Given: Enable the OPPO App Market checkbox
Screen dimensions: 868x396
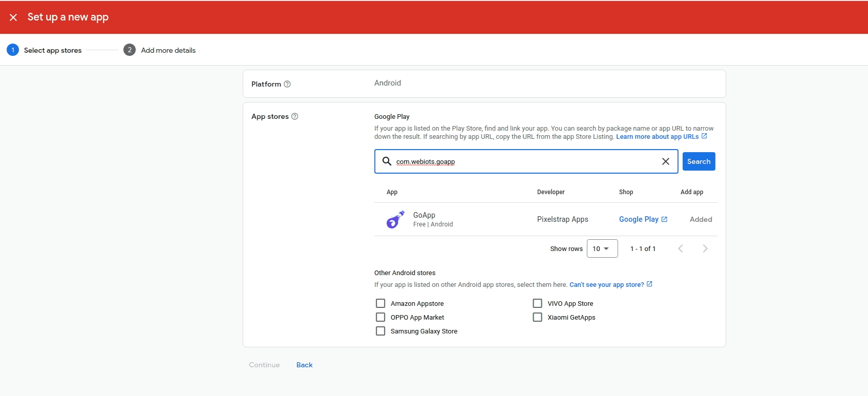Looking at the screenshot, I should [x=380, y=317].
